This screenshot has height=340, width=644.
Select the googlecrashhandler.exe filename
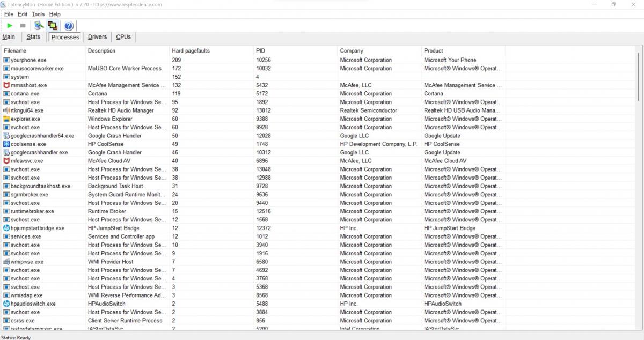pos(39,153)
